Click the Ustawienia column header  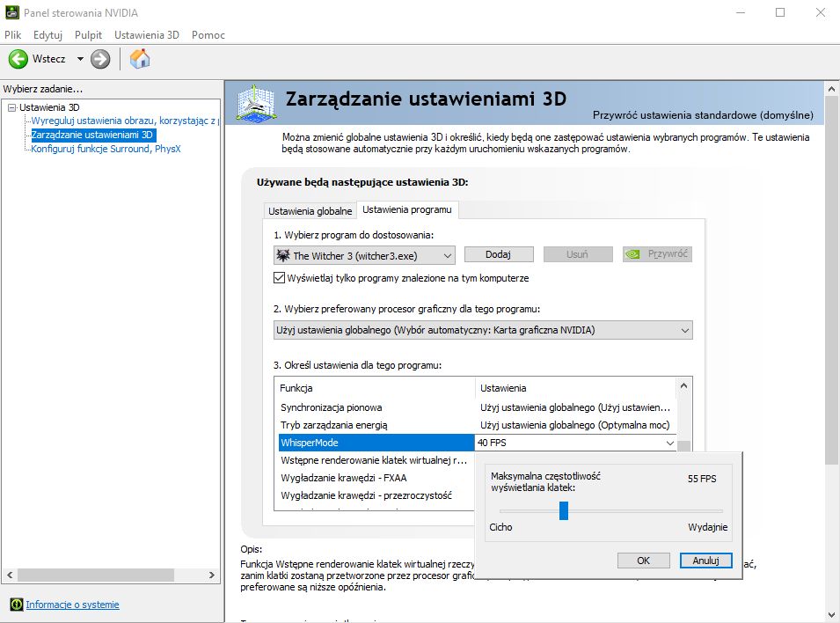coord(576,388)
